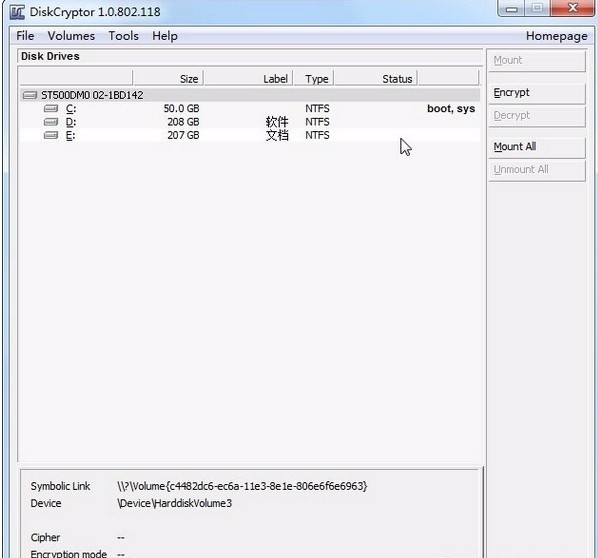598x558 pixels.
Task: Select the C: 50.0 GB volume row
Action: [250, 109]
